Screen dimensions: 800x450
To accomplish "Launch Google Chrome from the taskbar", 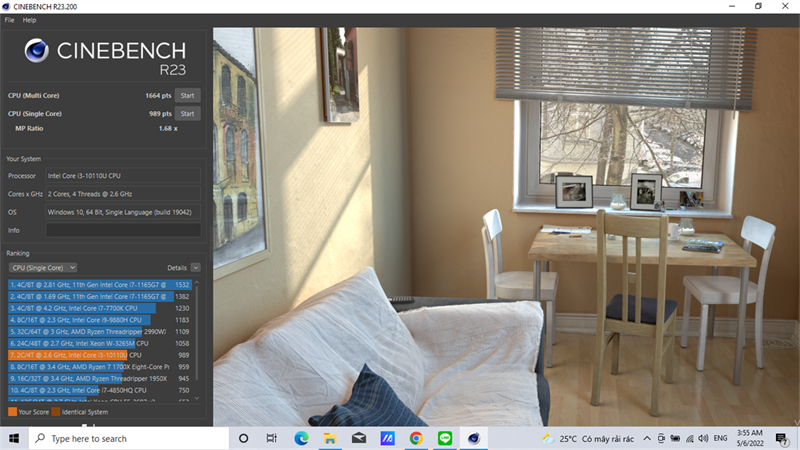I will (x=416, y=438).
